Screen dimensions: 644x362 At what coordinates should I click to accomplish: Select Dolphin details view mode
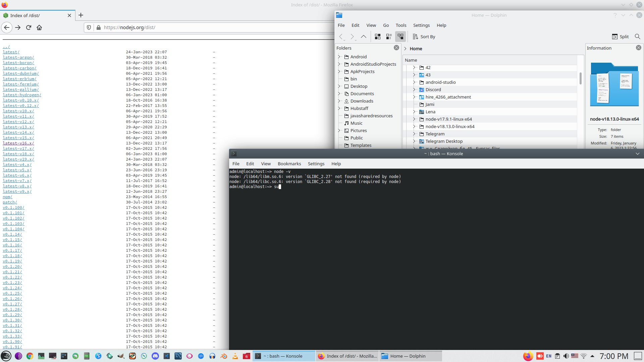(x=400, y=37)
